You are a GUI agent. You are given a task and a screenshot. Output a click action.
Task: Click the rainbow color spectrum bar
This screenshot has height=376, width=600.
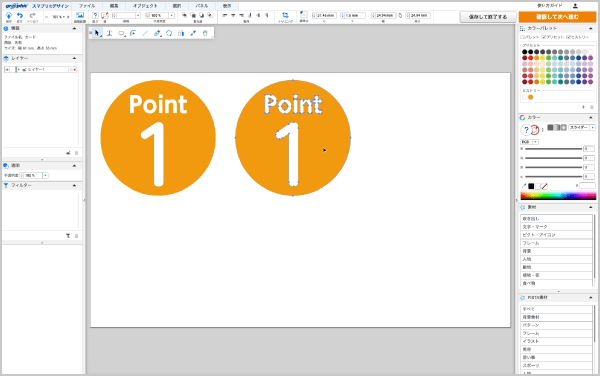558,196
